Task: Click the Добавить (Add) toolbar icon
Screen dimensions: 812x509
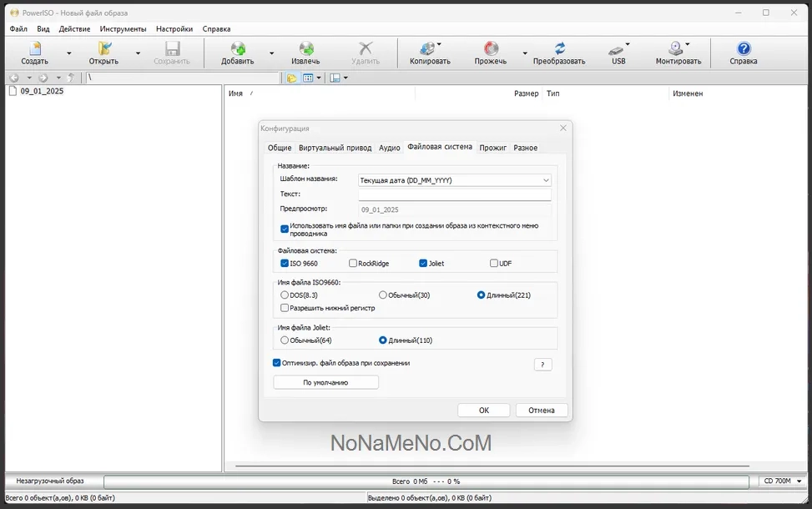Action: coord(238,49)
